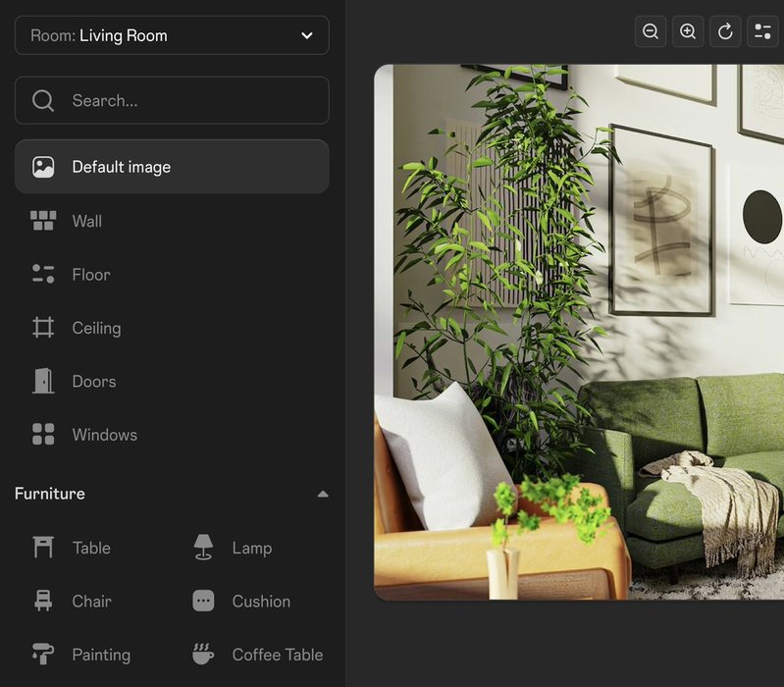This screenshot has width=784, height=687.
Task: Click the magnifier search icon
Action: click(x=43, y=100)
